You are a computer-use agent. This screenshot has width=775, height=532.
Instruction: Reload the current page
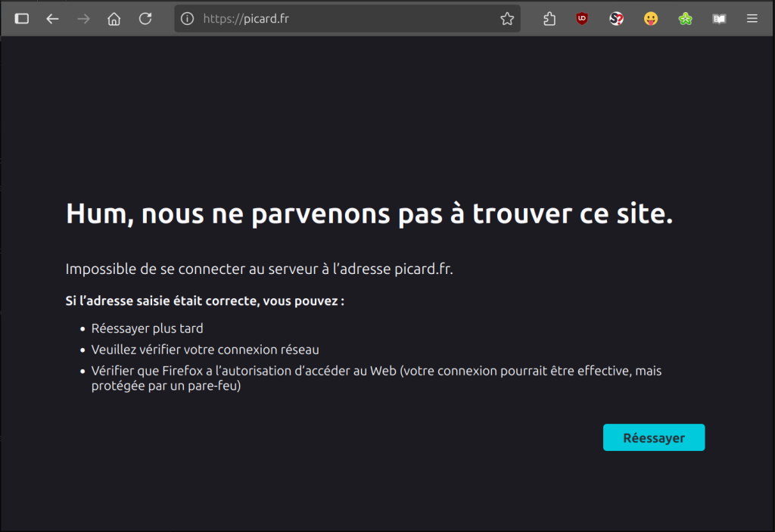coord(145,19)
